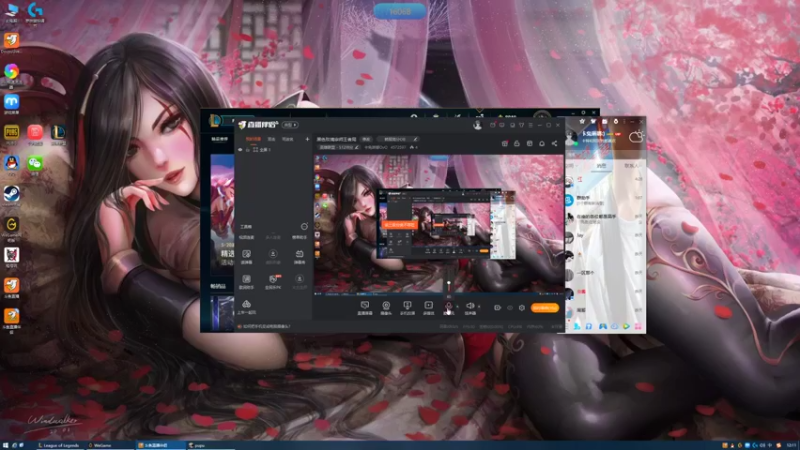The image size is (800, 450).
Task: Toggle the small eye icon beside settings gear
Action: pyautogui.click(x=510, y=308)
